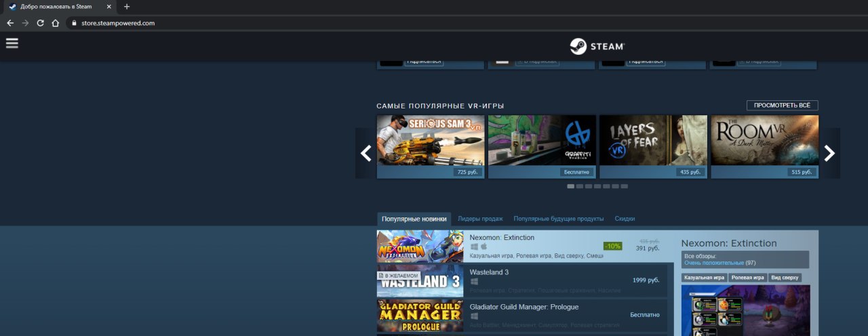The image size is (868, 336).
Task: Click Windows icon under Gladiator Guild Manager
Action: pos(475,316)
